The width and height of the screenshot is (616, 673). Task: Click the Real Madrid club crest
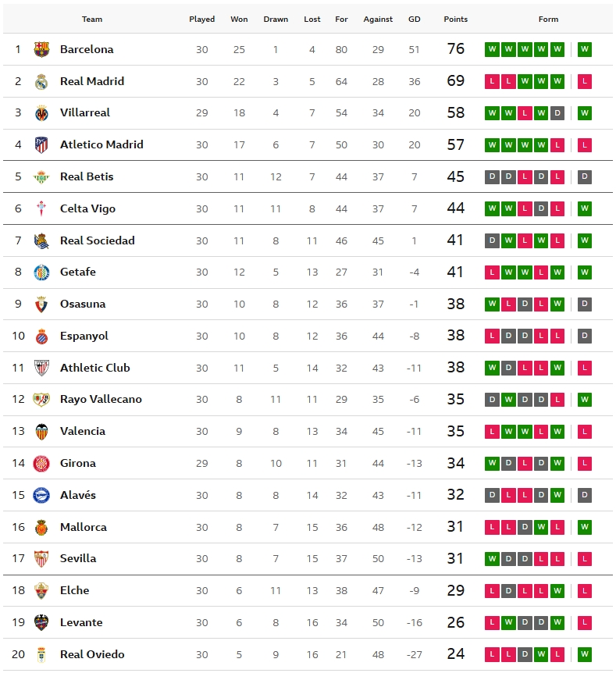point(41,81)
